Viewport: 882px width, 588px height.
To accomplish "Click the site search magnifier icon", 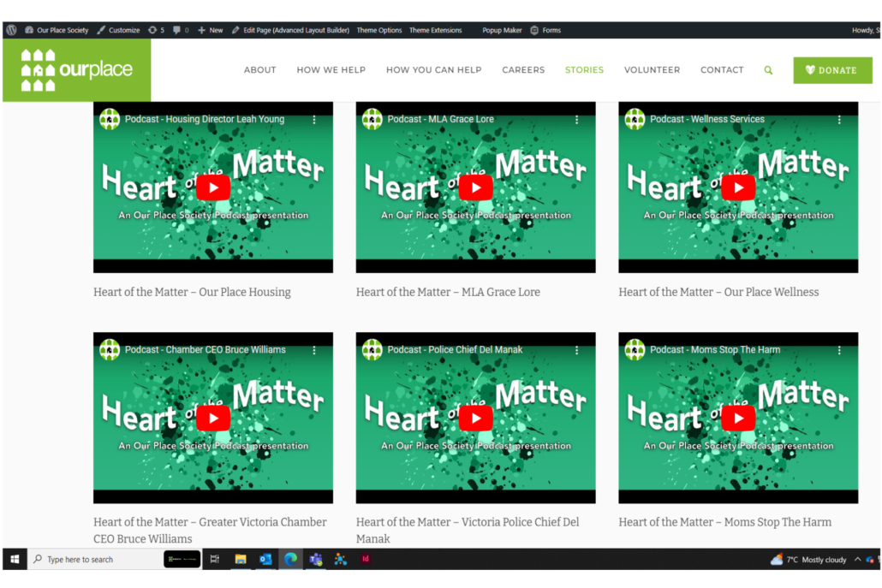I will point(768,70).
